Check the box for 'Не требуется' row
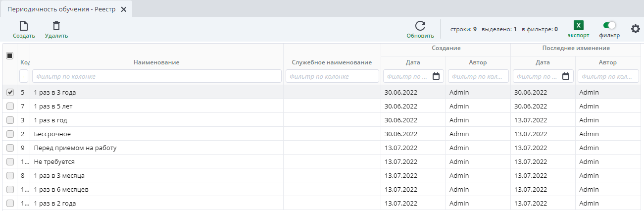644x211 pixels. pyautogui.click(x=10, y=162)
